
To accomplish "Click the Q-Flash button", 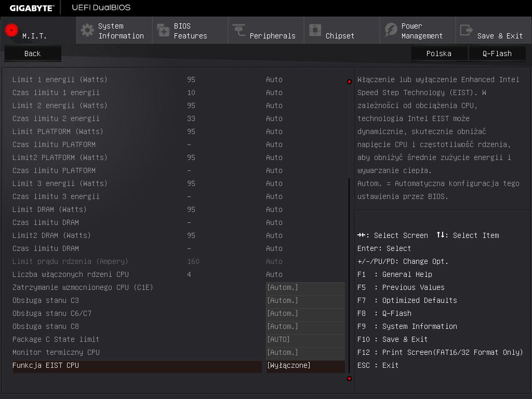I will (x=497, y=54).
